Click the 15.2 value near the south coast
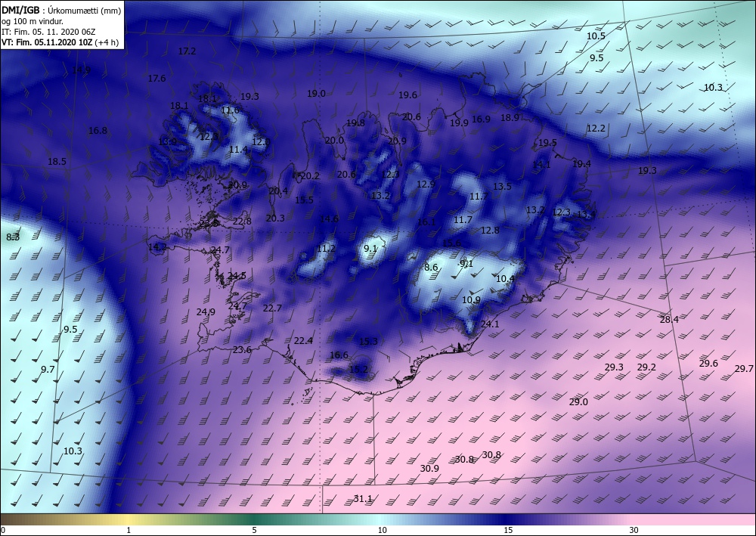This screenshot has width=756, height=536. pos(358,370)
